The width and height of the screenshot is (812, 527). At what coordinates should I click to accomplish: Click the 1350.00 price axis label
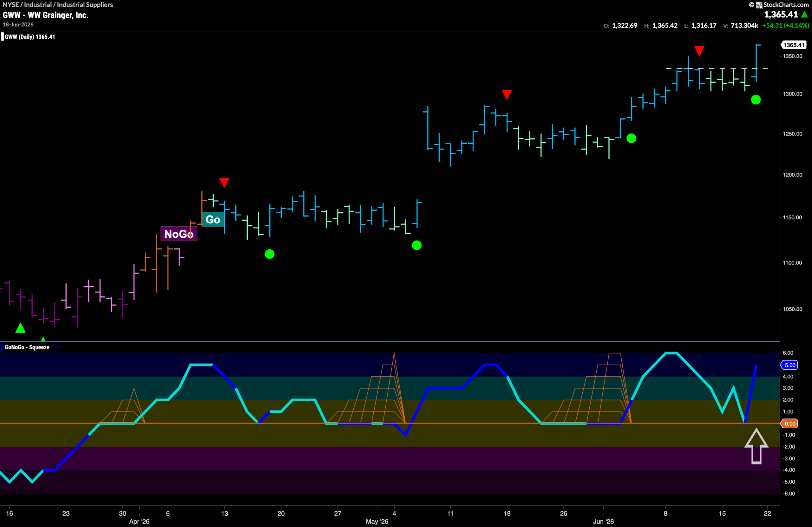tap(793, 56)
